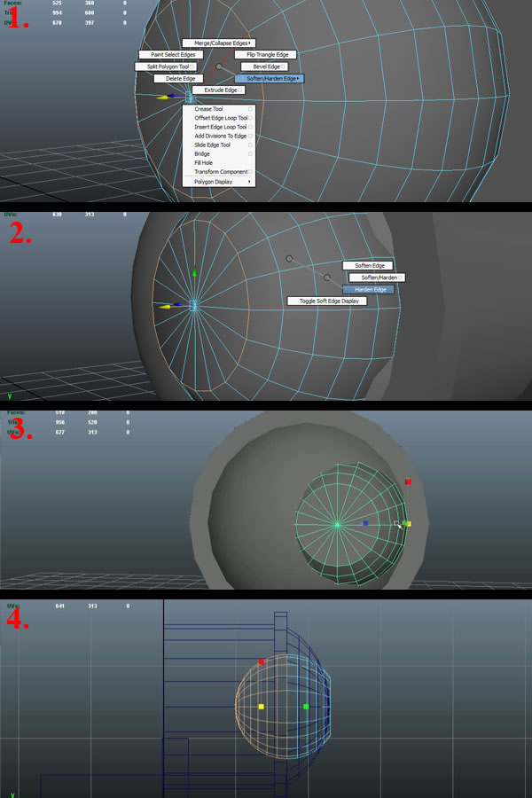Click the Soften Edge button
This screenshot has height=798, width=532.
tap(368, 266)
